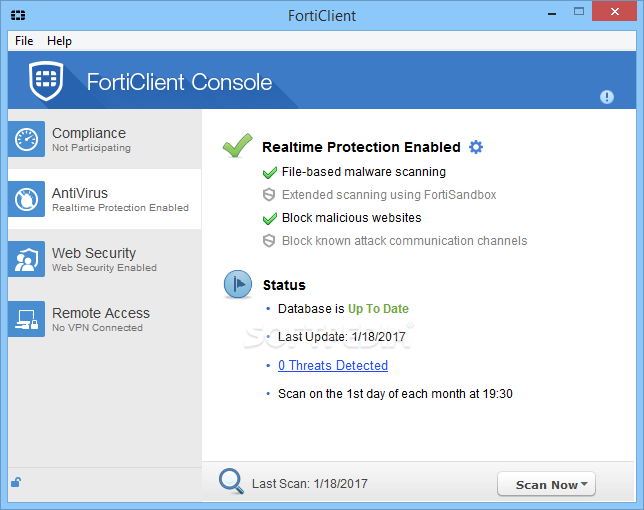Select the AntiVirus bug icon

(x=26, y=199)
